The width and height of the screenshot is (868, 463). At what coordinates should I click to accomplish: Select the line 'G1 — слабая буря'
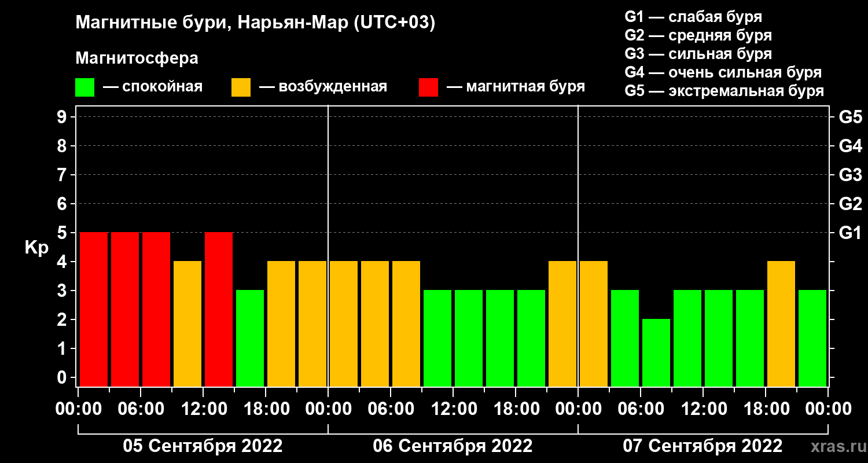pos(693,16)
